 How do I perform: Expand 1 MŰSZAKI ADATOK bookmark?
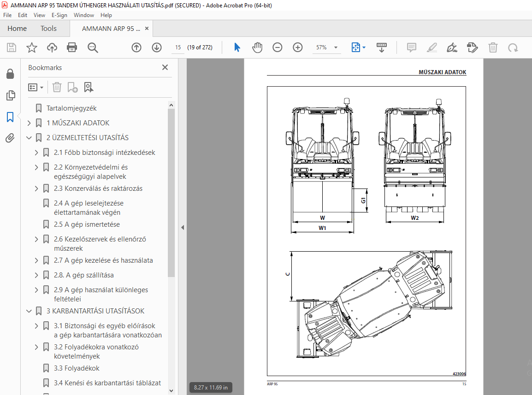point(29,123)
